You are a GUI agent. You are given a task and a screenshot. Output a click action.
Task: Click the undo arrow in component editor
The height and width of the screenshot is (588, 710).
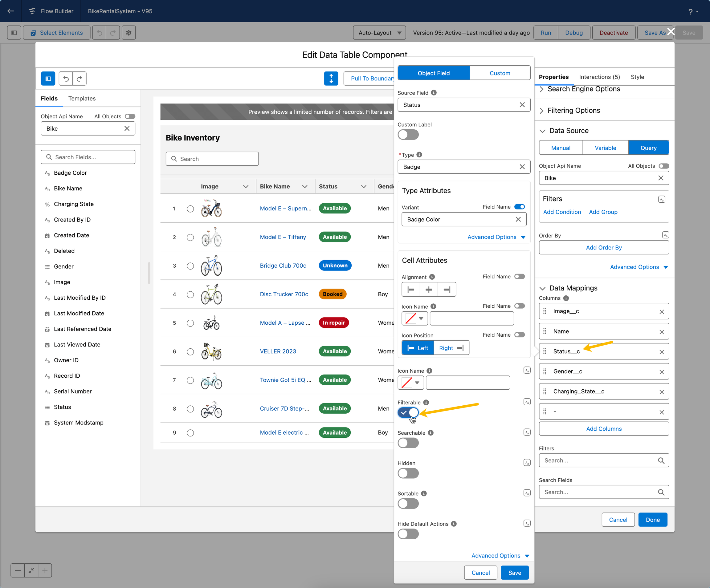pyautogui.click(x=66, y=79)
